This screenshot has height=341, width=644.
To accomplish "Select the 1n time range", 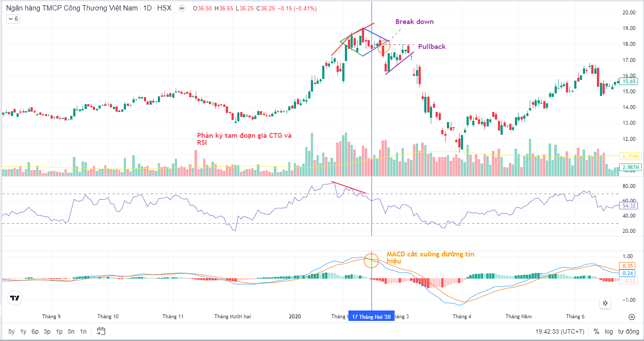I will 83,331.
